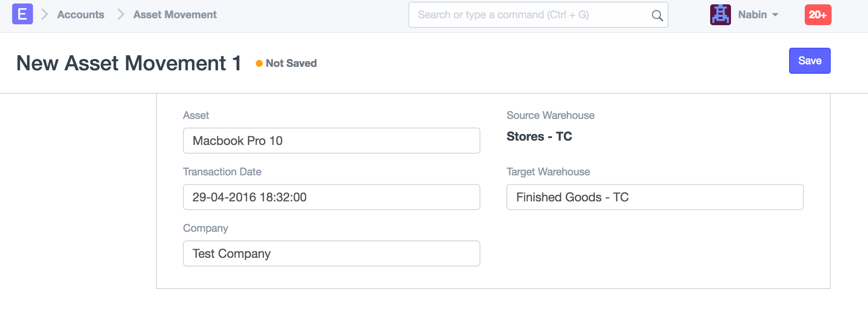This screenshot has width=868, height=309.
Task: Click the ERPNext "E" home logo
Action: 22,14
